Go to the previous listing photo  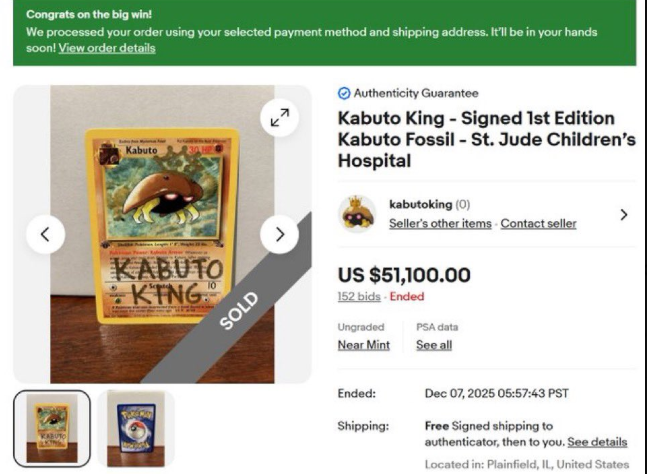(x=45, y=235)
